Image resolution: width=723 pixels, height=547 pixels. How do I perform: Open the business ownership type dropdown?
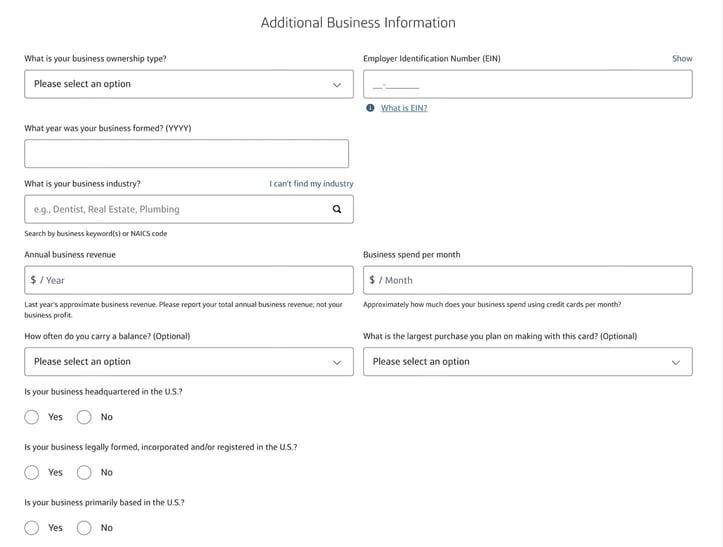pos(189,84)
